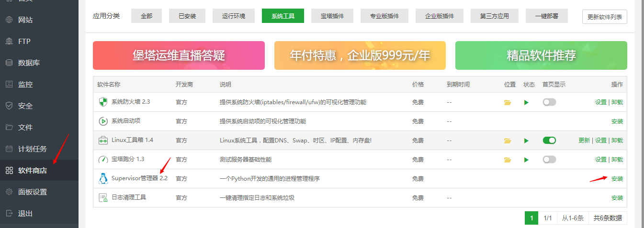Toggle 首页显示 for 宝塔跑分
The image size is (644, 228).
click(549, 160)
